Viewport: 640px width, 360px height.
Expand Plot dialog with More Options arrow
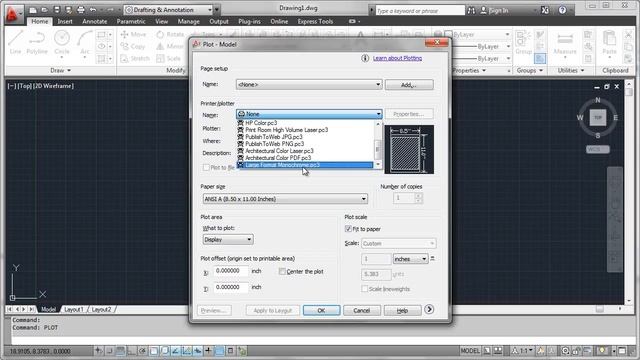click(x=429, y=309)
